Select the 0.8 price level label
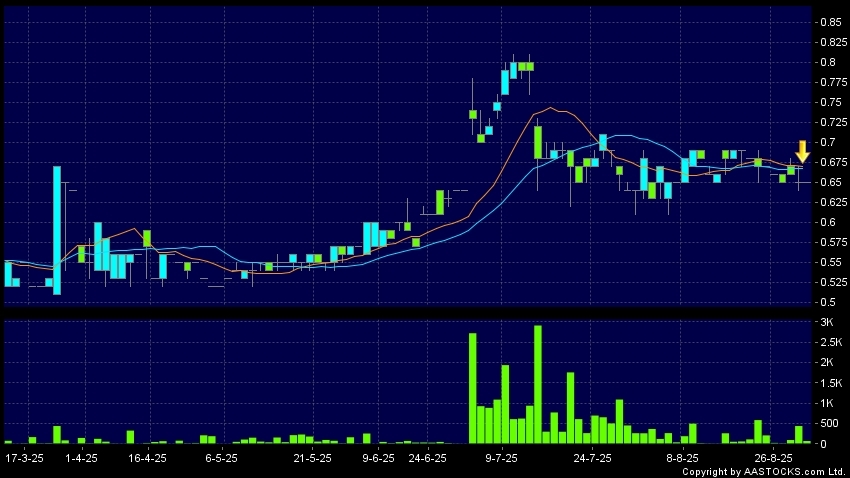Viewport: 850px width, 478px height. (x=828, y=62)
